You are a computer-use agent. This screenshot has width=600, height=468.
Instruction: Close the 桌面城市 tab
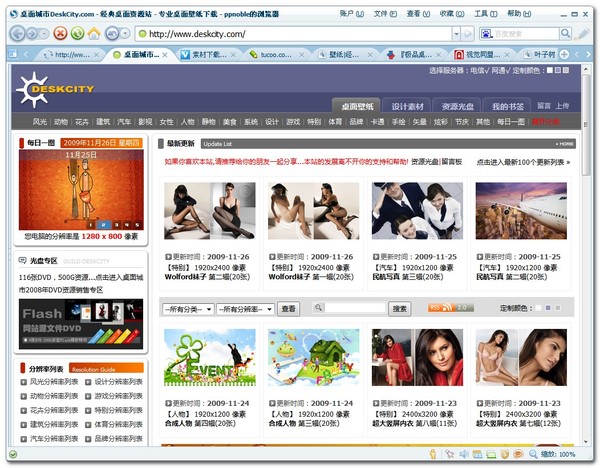coord(165,55)
